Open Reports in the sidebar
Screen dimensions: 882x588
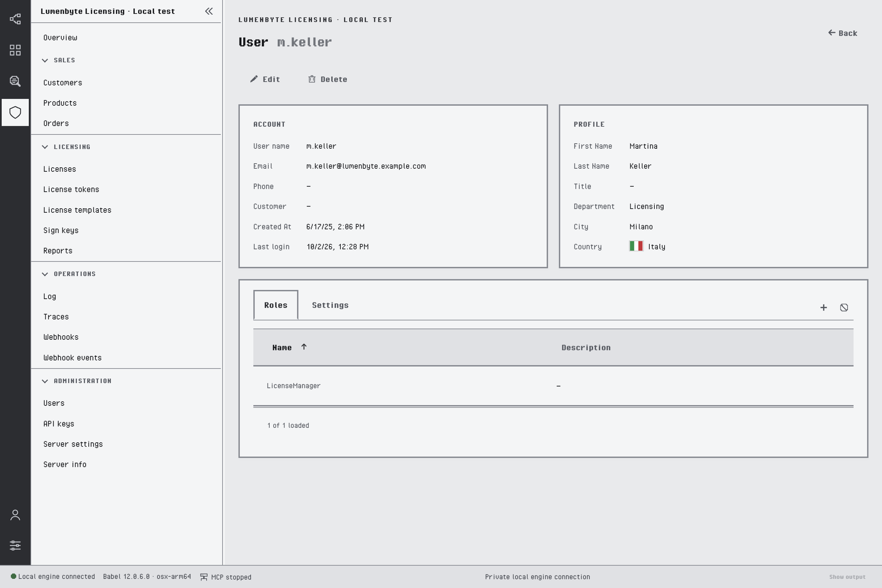click(58, 251)
